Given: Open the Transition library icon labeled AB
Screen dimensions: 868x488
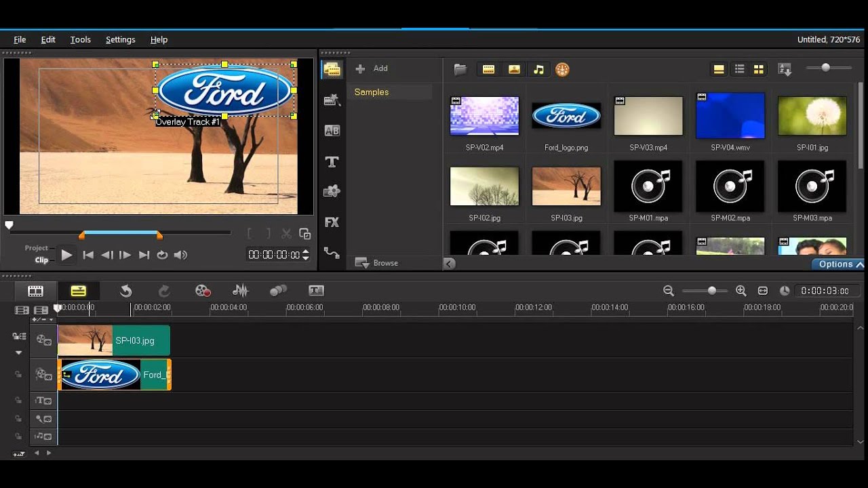Looking at the screenshot, I should (332, 131).
